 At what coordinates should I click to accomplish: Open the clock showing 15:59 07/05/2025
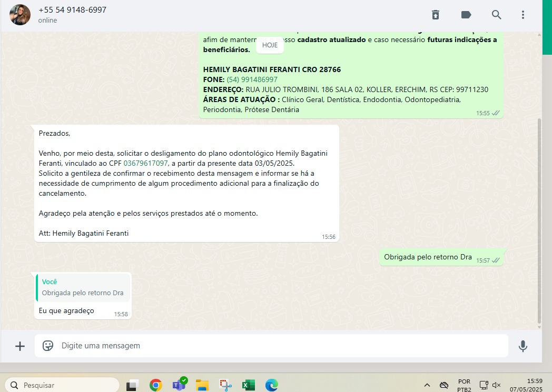tap(526, 385)
